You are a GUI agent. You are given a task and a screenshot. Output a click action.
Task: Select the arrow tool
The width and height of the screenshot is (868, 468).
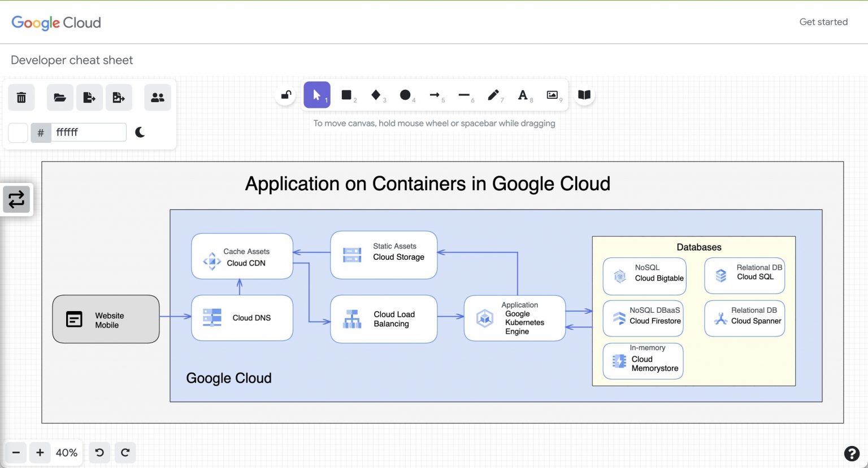(436, 95)
